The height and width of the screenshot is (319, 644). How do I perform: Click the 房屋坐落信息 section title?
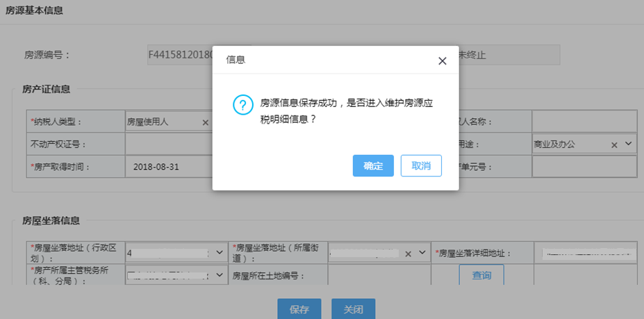[x=51, y=221]
